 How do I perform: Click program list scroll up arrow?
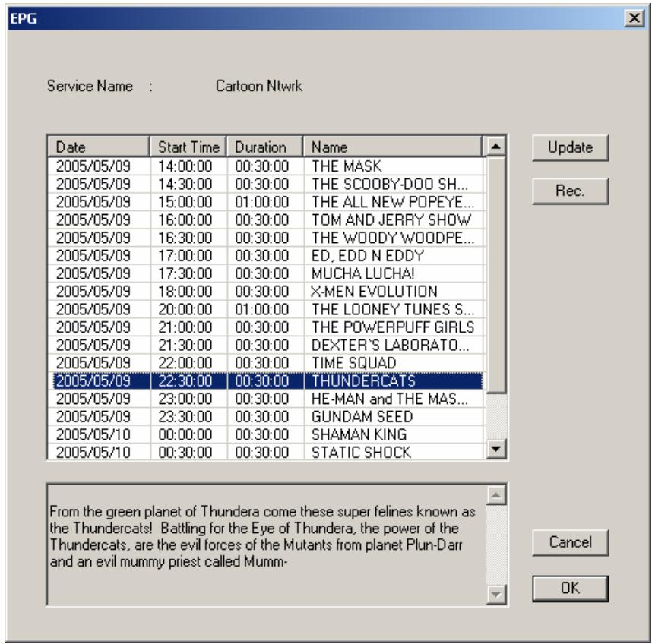(x=495, y=147)
